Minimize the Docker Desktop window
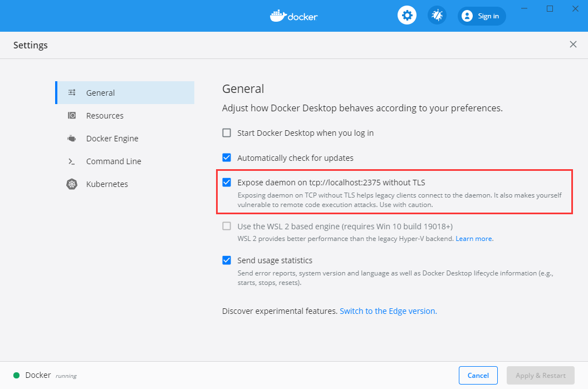 (x=525, y=8)
